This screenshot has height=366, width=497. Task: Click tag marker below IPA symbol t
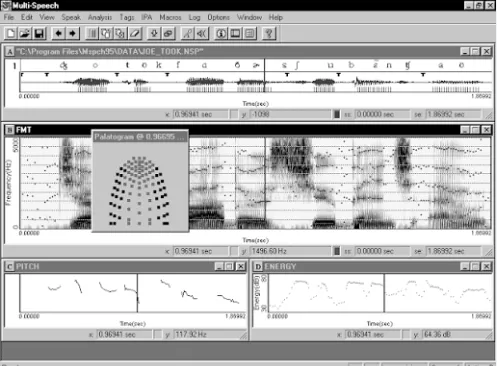[117, 75]
